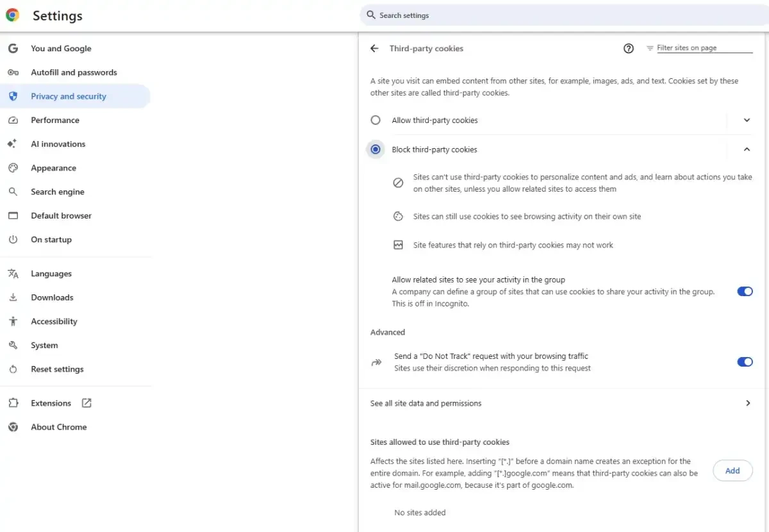The width and height of the screenshot is (769, 532).
Task: Click the Extensions puzzle icon
Action: click(13, 403)
